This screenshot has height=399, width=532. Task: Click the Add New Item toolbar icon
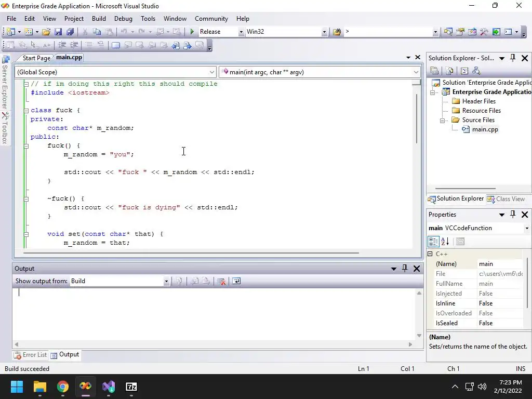[x=29, y=32]
